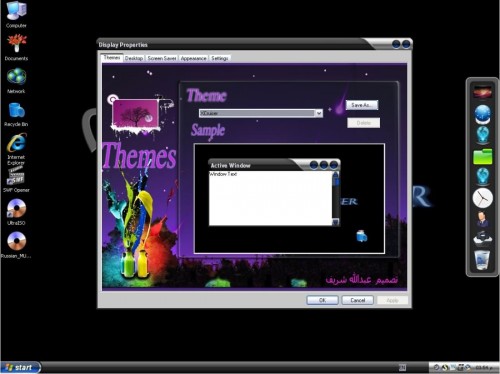The width and height of the screenshot is (500, 374).
Task: Click the Cancel button
Action: click(x=358, y=300)
